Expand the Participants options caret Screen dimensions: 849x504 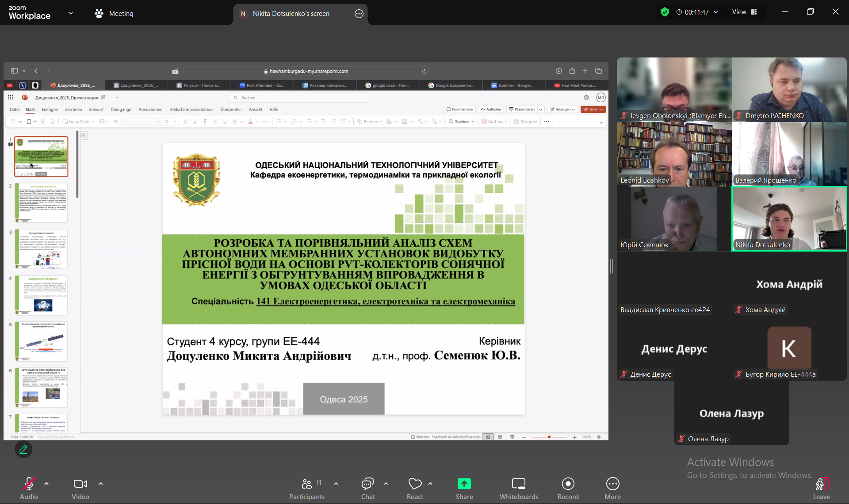click(336, 484)
